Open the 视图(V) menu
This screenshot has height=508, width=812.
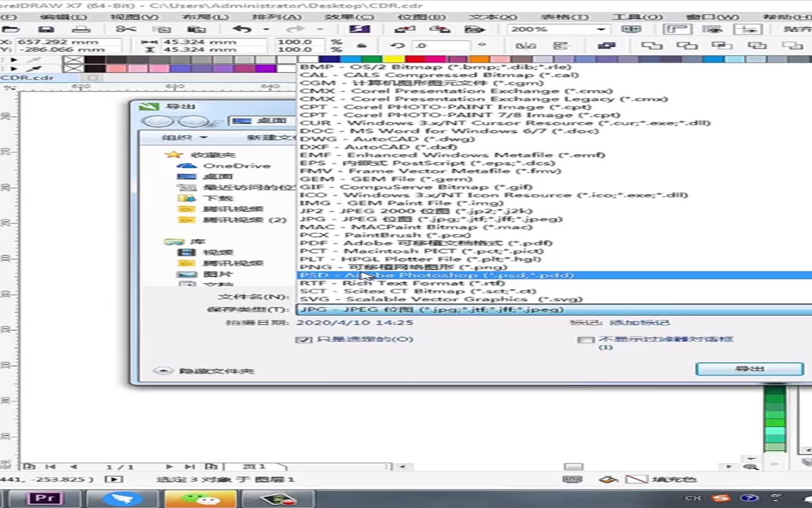point(134,17)
